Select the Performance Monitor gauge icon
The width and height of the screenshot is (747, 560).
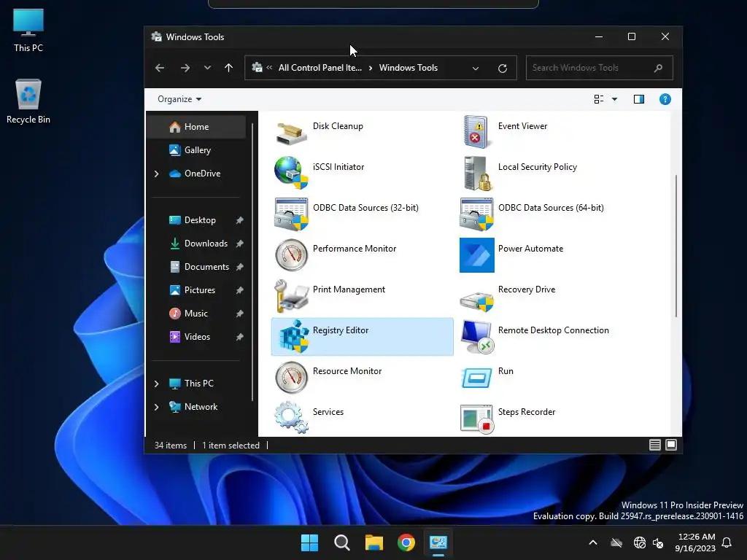click(291, 255)
